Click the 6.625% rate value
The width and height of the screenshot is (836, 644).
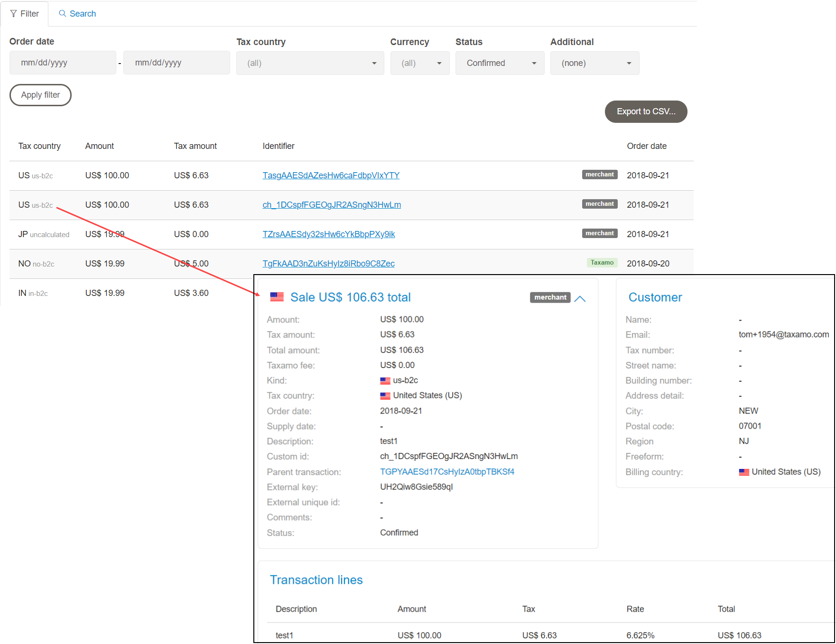click(x=641, y=635)
